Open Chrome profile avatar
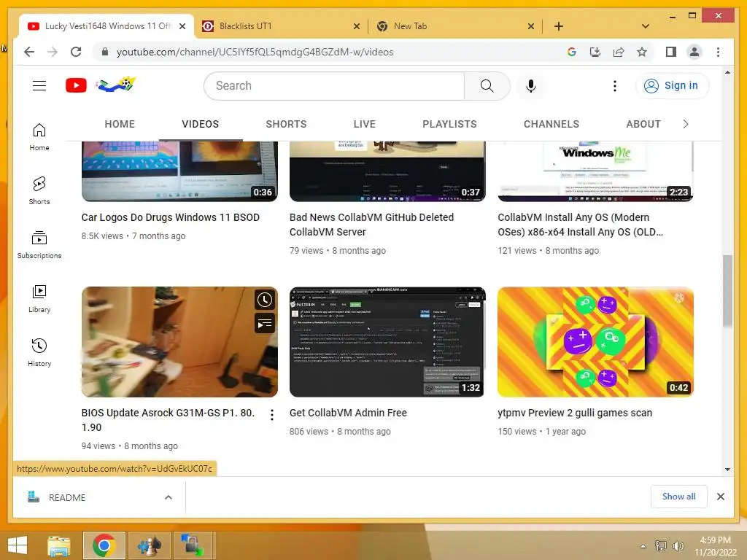 tap(694, 52)
